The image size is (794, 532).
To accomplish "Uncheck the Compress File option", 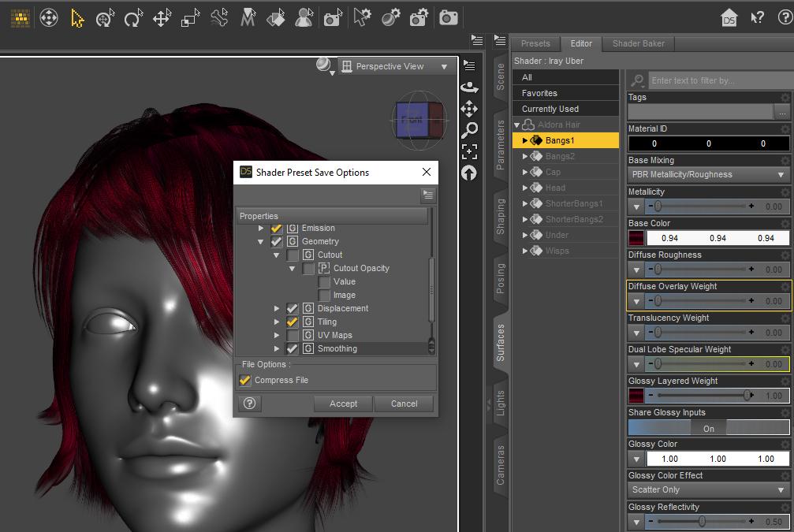I will 245,380.
